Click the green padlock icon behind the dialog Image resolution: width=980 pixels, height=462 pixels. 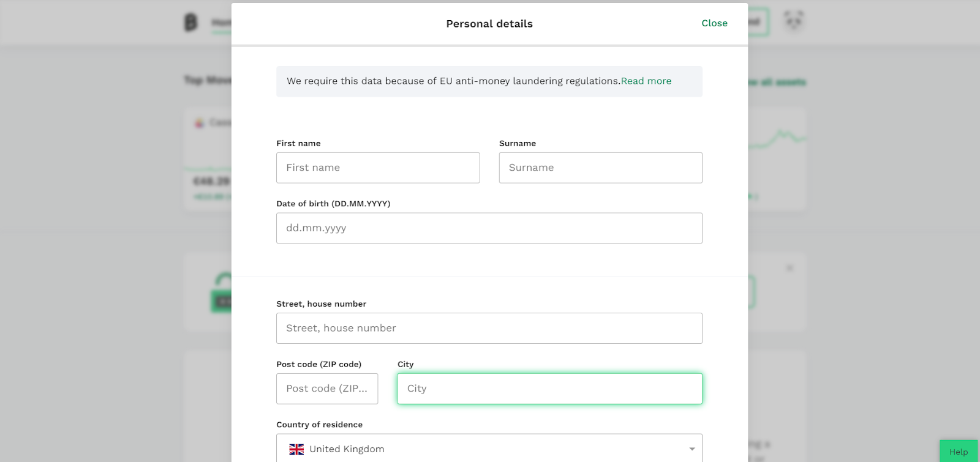tap(222, 292)
